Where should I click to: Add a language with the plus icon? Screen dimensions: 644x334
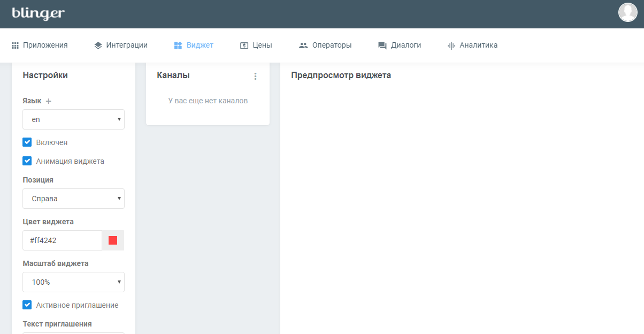click(x=49, y=101)
